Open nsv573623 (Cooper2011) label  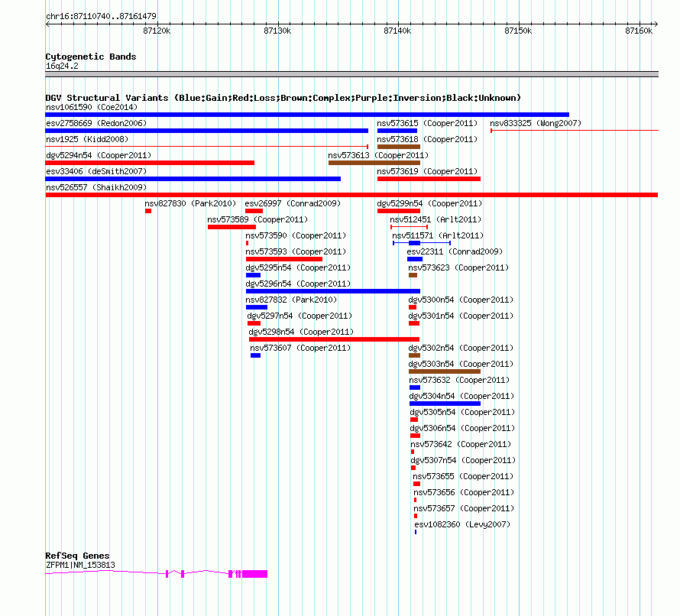458,267
